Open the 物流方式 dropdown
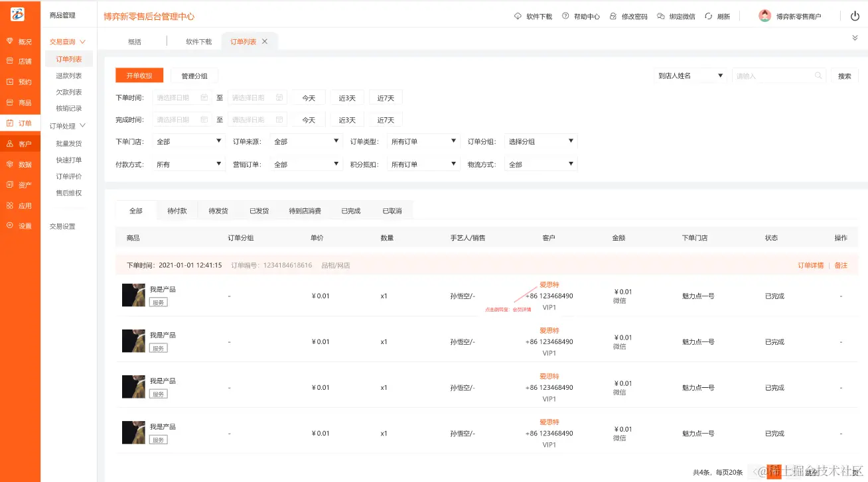This screenshot has width=868, height=482. coord(541,163)
